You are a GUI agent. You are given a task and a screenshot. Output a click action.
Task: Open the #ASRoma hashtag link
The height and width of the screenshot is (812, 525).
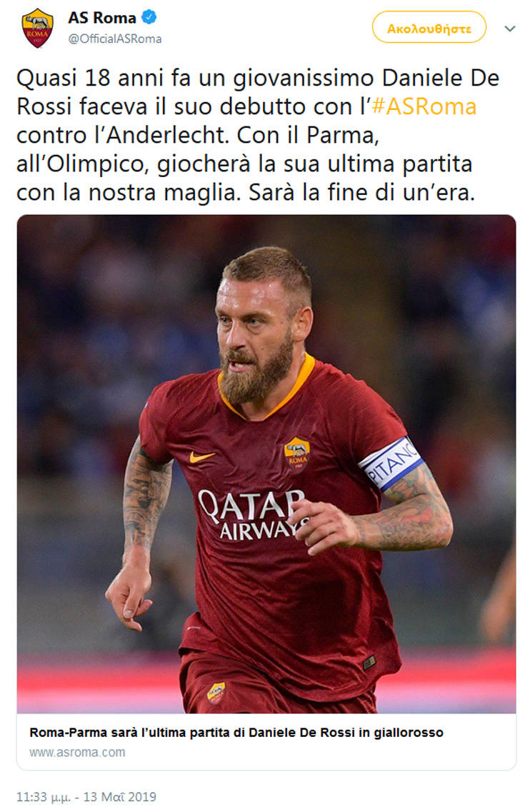point(424,106)
